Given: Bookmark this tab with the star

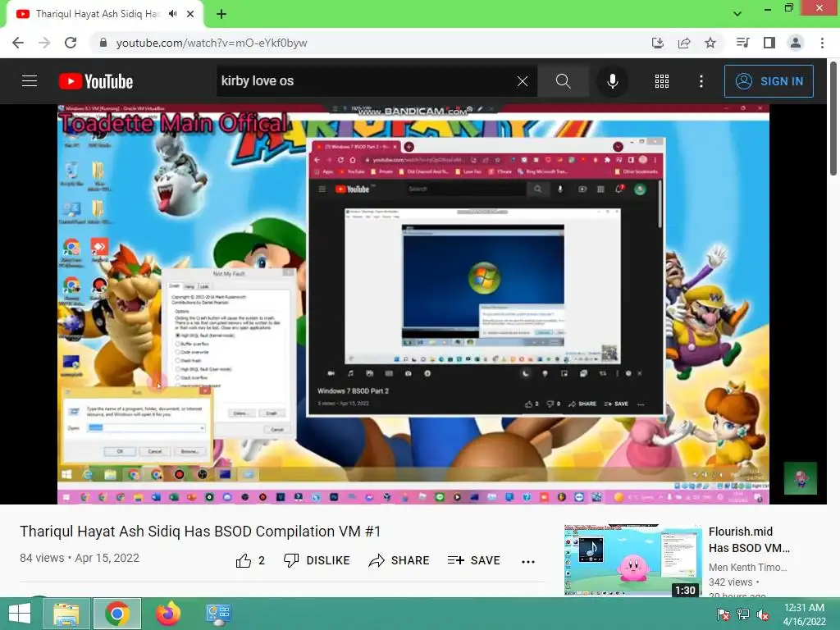Looking at the screenshot, I should (x=710, y=43).
